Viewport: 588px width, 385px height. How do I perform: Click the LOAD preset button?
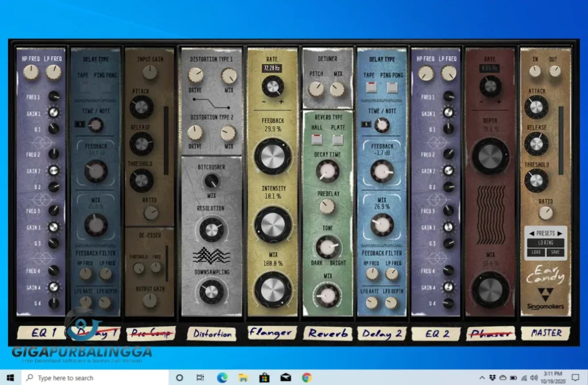(x=535, y=252)
